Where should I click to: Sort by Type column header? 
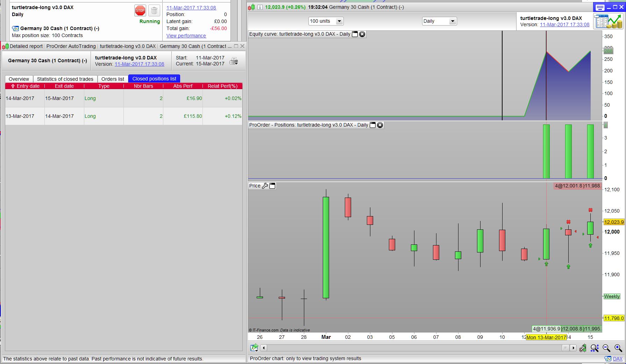point(104,86)
